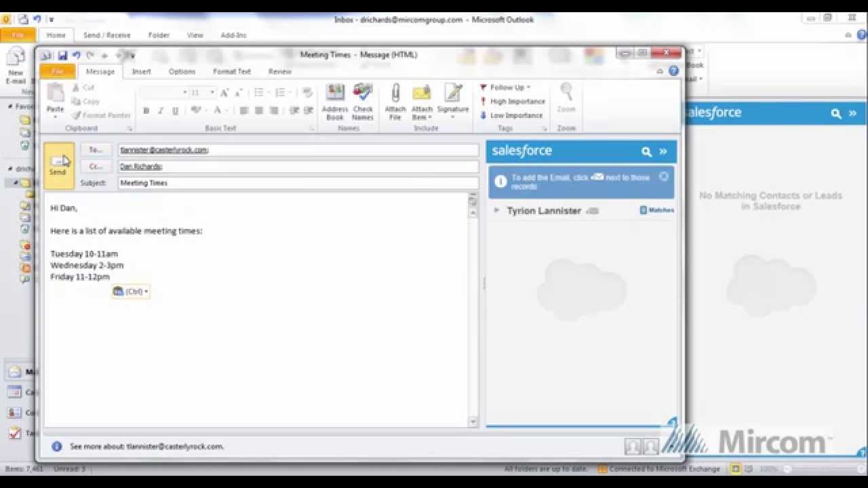Toggle italic formatting
868x488 pixels.
click(x=161, y=110)
